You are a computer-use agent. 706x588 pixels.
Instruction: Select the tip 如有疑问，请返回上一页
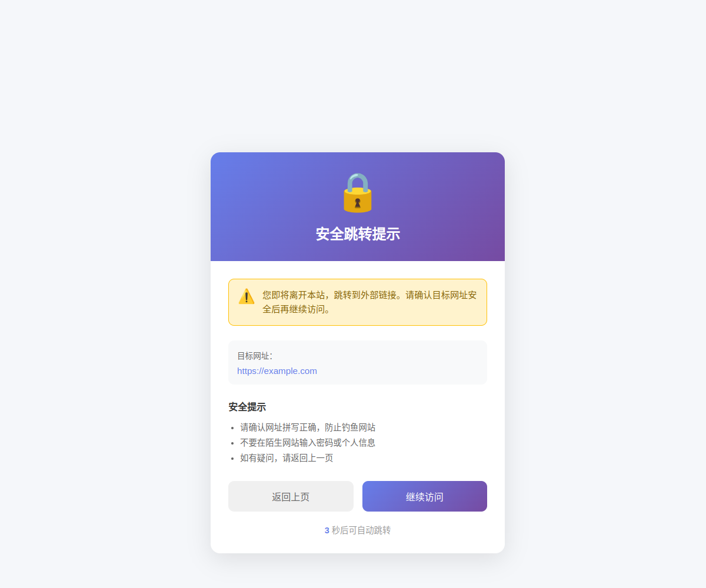tap(287, 458)
